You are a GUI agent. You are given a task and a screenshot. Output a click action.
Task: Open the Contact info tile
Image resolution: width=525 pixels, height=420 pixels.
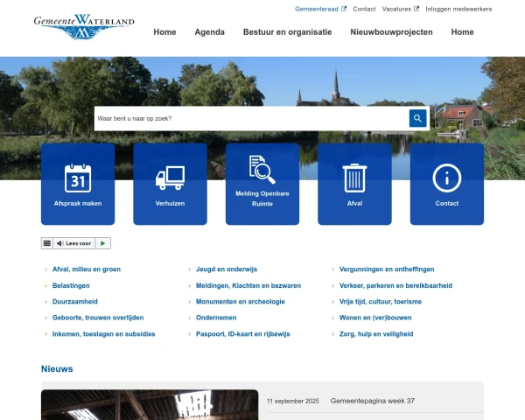point(446,184)
